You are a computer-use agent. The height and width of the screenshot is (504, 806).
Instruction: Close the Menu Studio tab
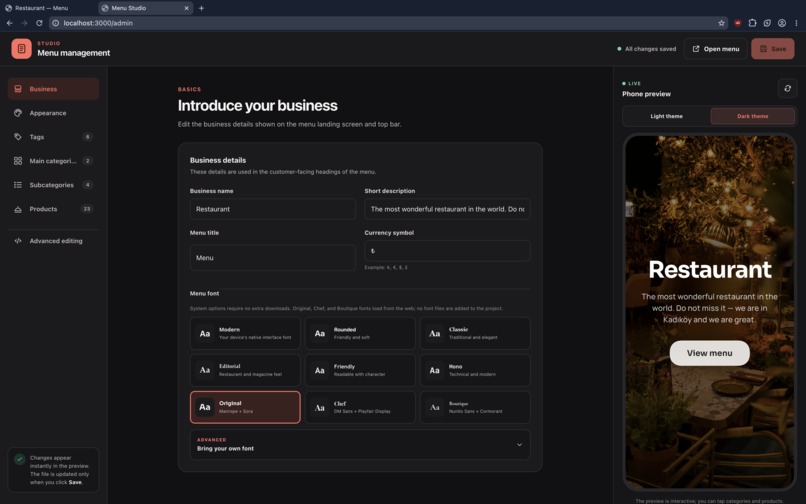[x=187, y=8]
